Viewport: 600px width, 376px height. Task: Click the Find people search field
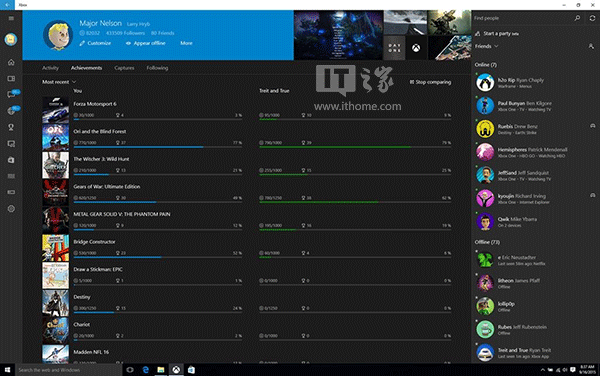pos(522,18)
